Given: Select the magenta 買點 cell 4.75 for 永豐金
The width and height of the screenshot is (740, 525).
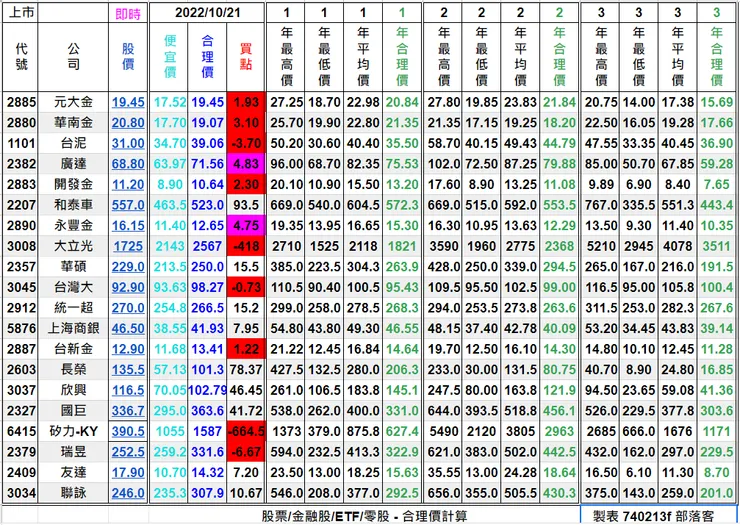Looking at the screenshot, I should pyautogui.click(x=246, y=226).
